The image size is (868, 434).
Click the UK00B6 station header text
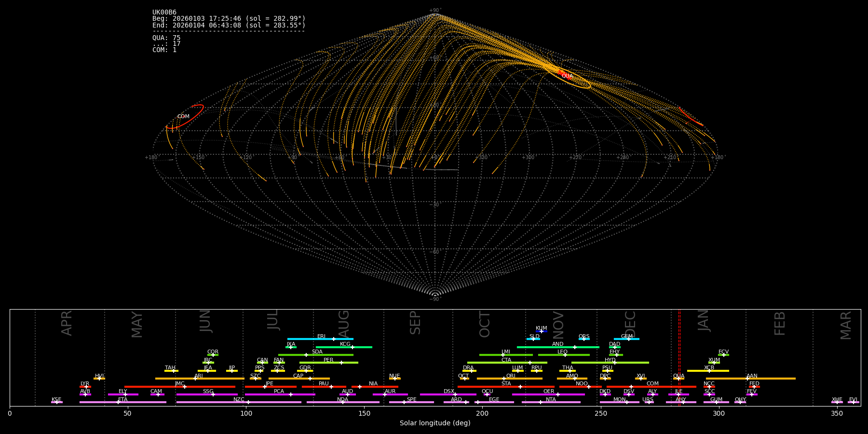164,13
